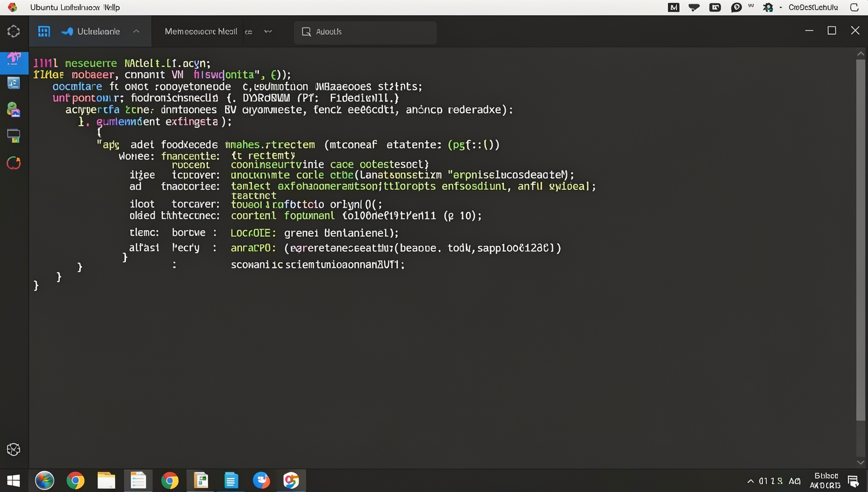Click 'gumenndent' in the code
The image size is (868, 492).
128,122
